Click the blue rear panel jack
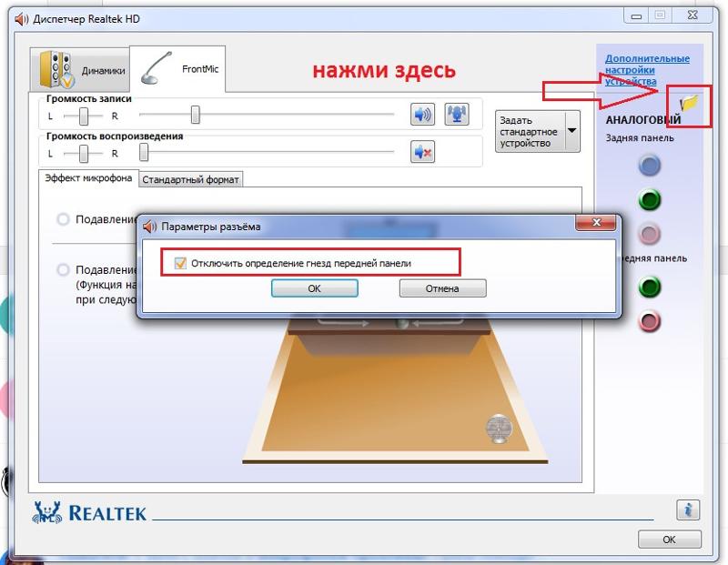Screen dimensions: 728x565 [x=650, y=166]
